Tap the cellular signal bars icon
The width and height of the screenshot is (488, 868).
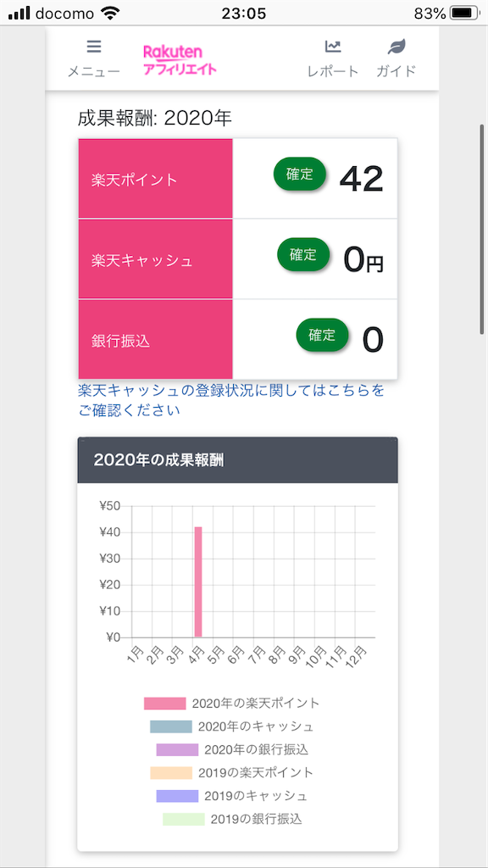19,14
